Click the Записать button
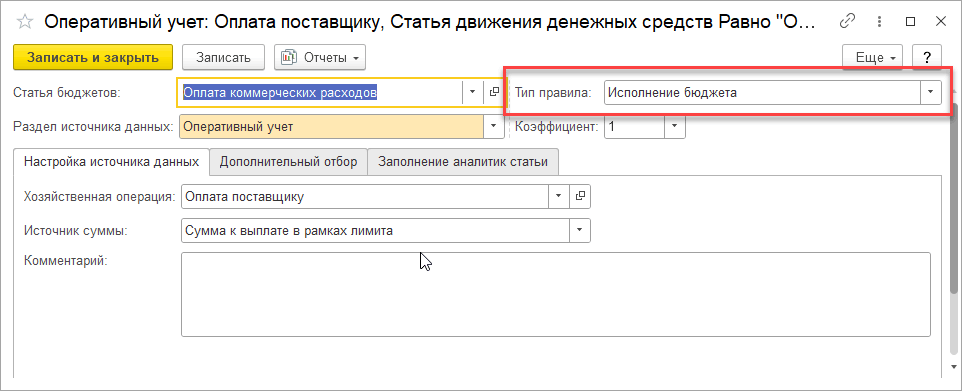Screen dimensions: 962x391 pos(223,57)
